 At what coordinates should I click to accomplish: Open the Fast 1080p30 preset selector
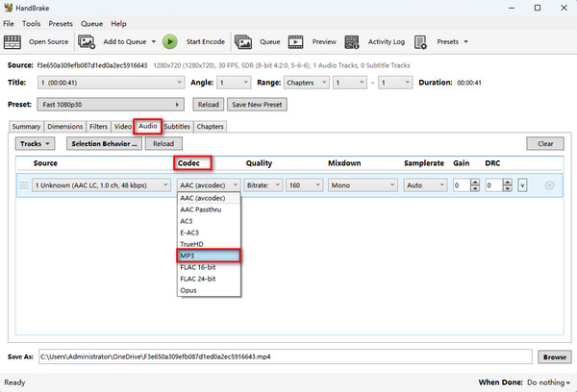tap(111, 105)
